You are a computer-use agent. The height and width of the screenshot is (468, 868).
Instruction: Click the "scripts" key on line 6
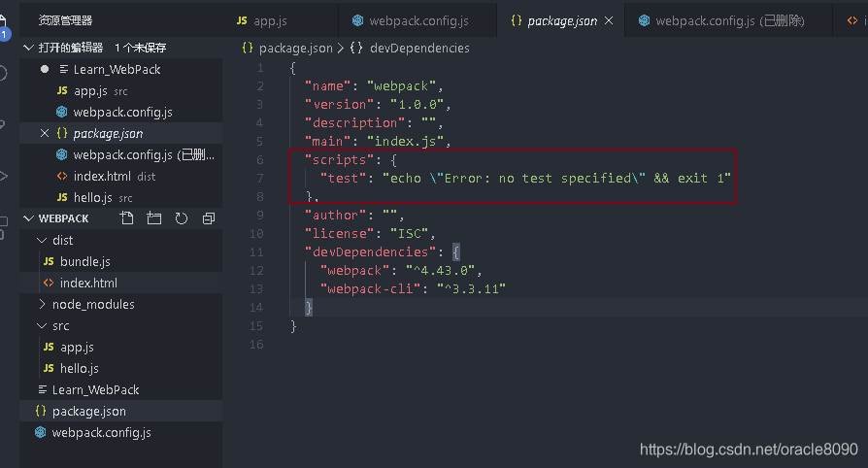coord(340,159)
